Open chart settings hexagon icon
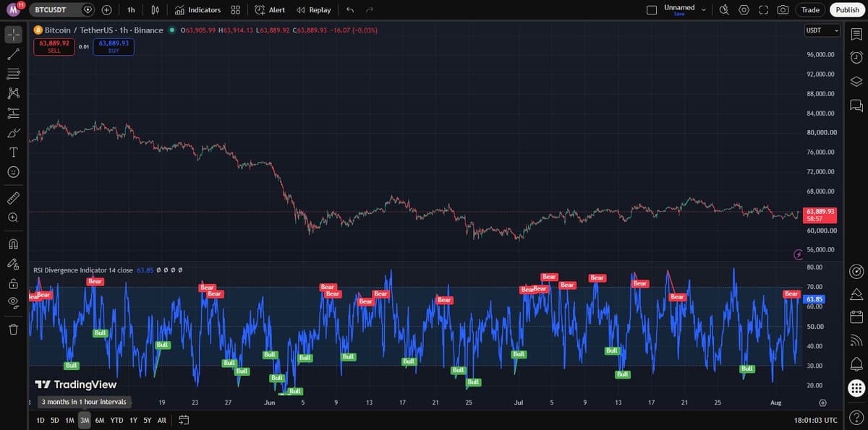 (x=744, y=10)
